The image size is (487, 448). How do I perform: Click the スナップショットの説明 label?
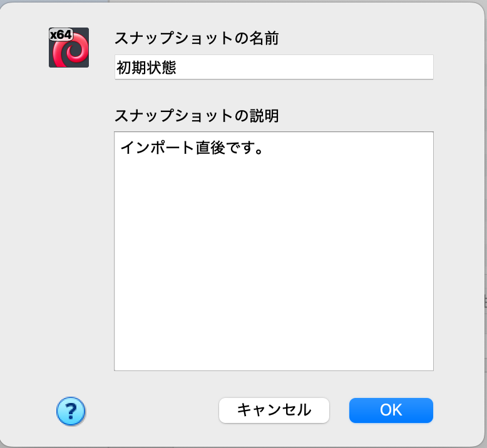pos(197,116)
